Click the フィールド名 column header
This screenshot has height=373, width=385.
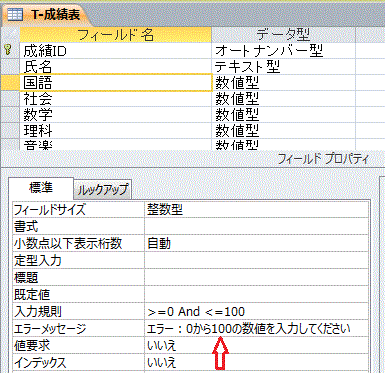(115, 35)
